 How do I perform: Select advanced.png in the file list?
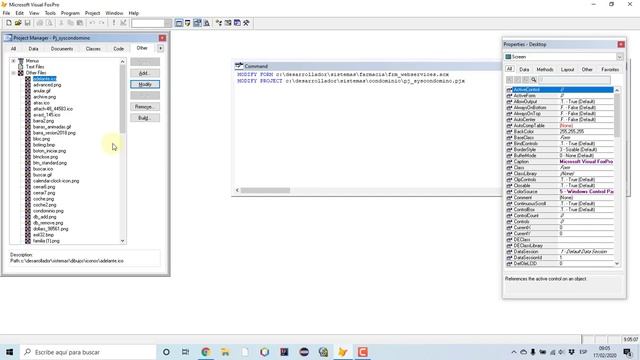47,85
